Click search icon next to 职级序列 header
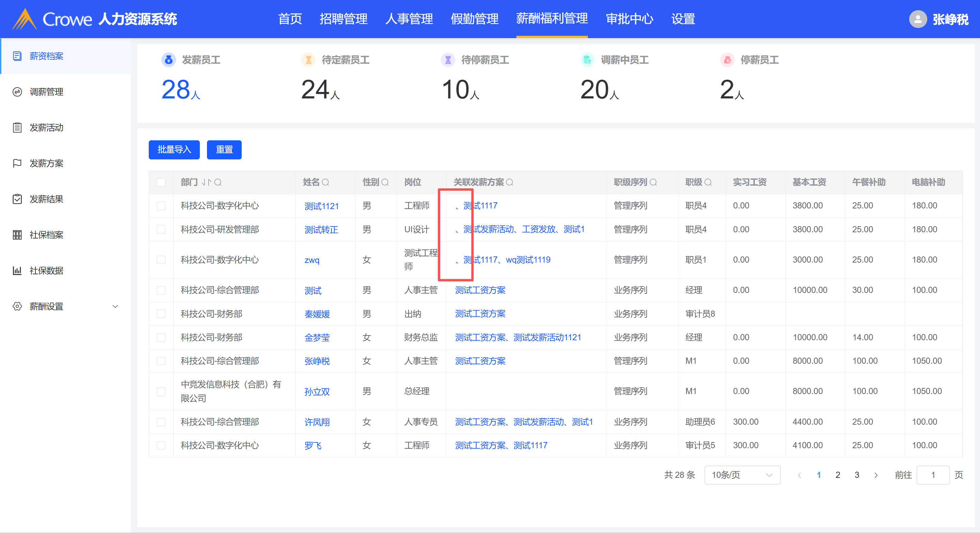Screen dimensions: 980x533 coord(653,182)
